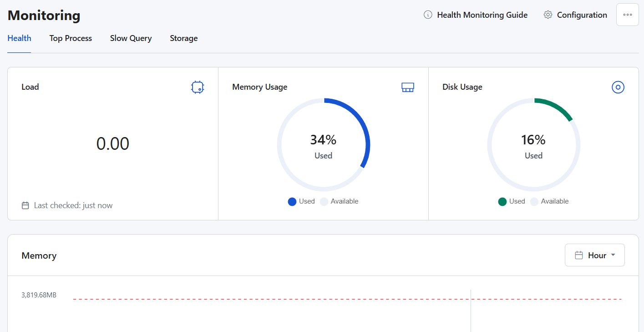The image size is (644, 332).
Task: Click the gear icon next to Configuration
Action: click(x=548, y=15)
